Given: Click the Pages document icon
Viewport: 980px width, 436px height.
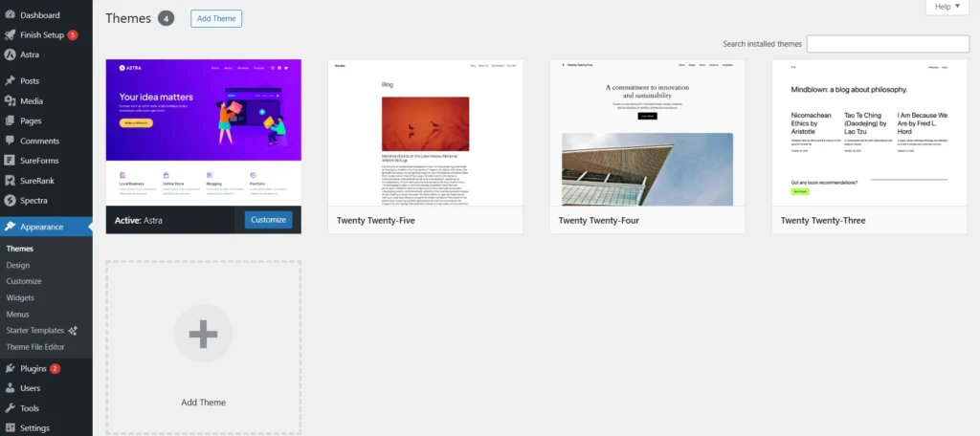Looking at the screenshot, I should tap(10, 120).
